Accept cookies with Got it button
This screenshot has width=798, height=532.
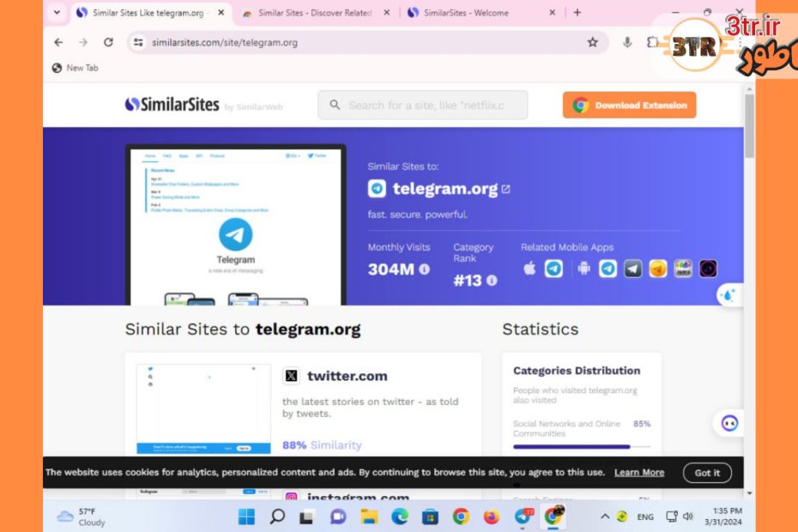tap(707, 473)
